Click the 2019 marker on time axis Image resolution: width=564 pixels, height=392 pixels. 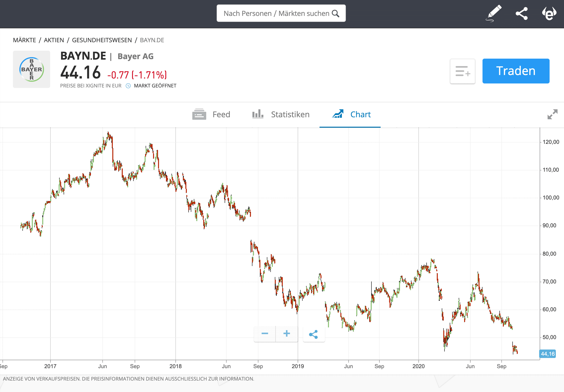point(298,366)
